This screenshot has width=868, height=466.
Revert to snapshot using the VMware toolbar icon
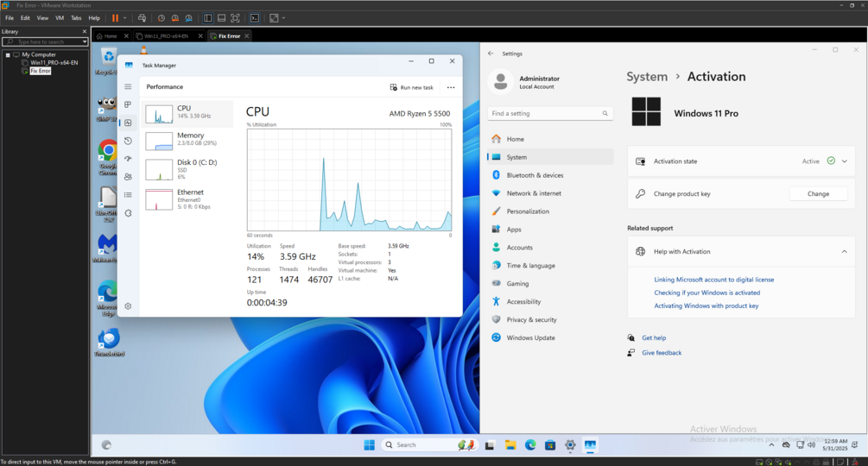tap(175, 18)
